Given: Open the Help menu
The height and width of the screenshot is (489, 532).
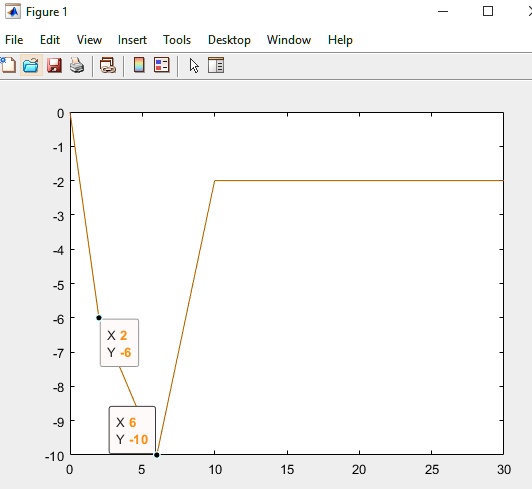Looking at the screenshot, I should 340,40.
